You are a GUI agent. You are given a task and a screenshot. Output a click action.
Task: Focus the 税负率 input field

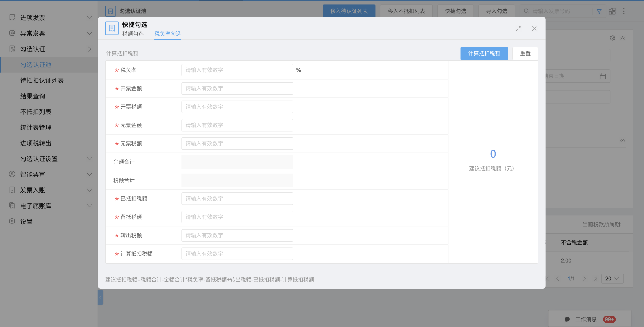(x=237, y=70)
